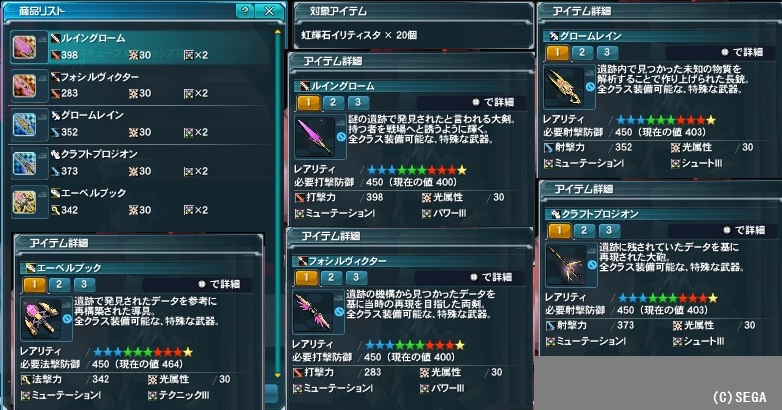
Task: Select the ルイングローム sword icon in the shop list
Action: point(24,47)
